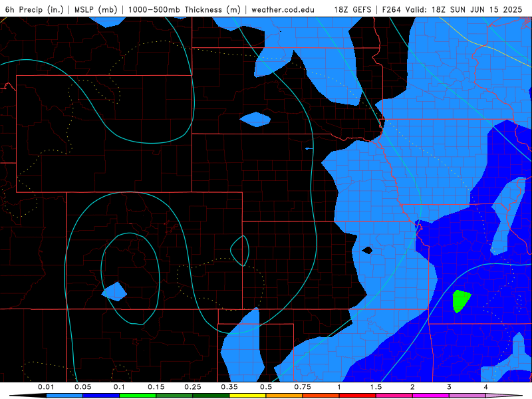Pick the yellow 0.35 legend swatch
532x399 pixels.
[x=247, y=396]
